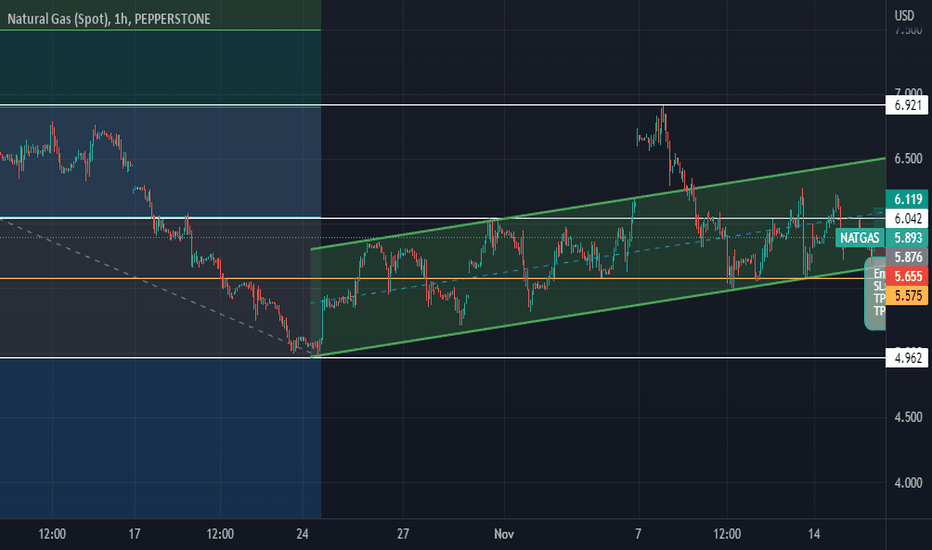Click the 17 date on time axis
Image resolution: width=932 pixels, height=550 pixels.
pyautogui.click(x=134, y=534)
